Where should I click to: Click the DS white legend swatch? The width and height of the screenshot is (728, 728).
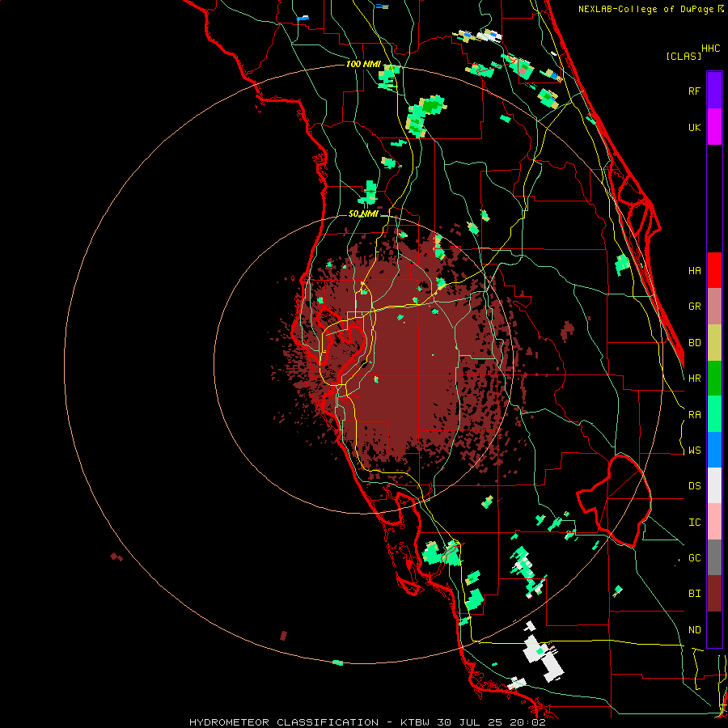click(714, 485)
